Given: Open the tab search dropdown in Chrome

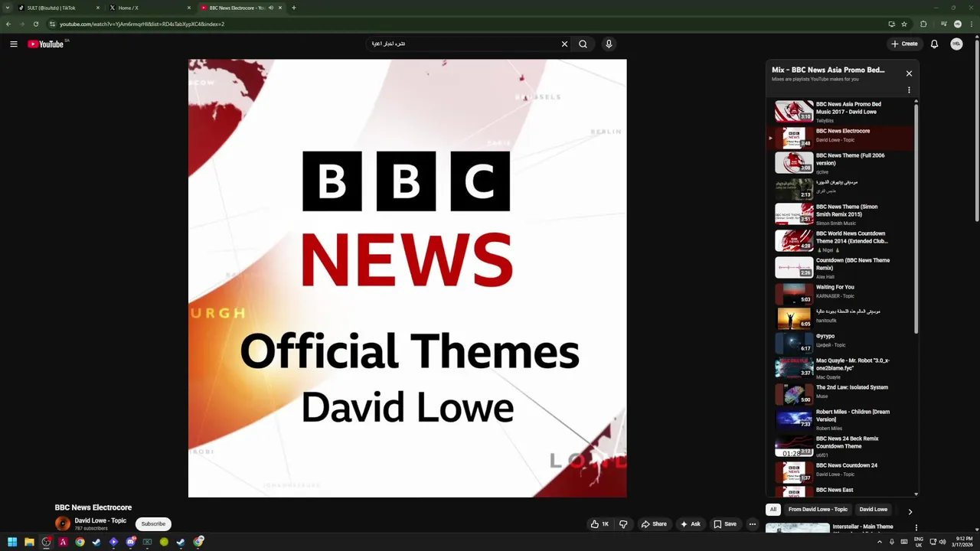Looking at the screenshot, I should point(8,8).
